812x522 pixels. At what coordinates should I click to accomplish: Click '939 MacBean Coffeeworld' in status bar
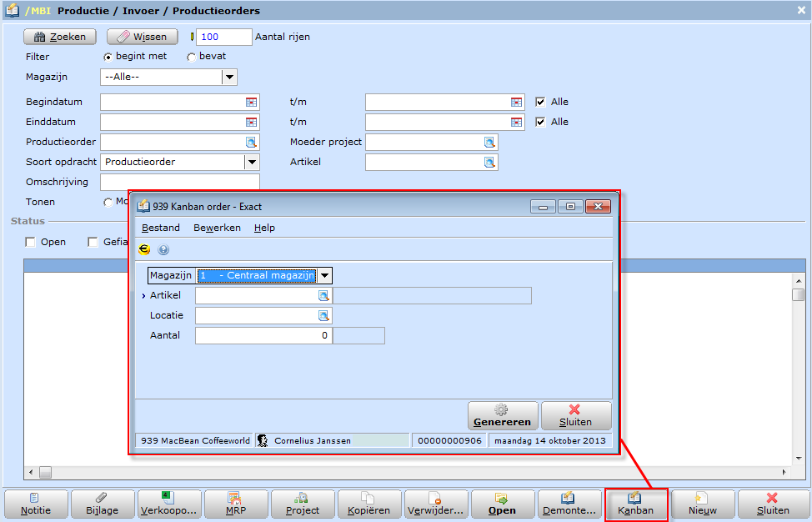pyautogui.click(x=195, y=440)
